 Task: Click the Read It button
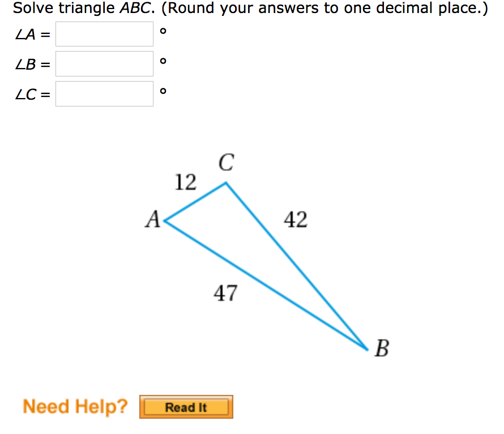186,406
